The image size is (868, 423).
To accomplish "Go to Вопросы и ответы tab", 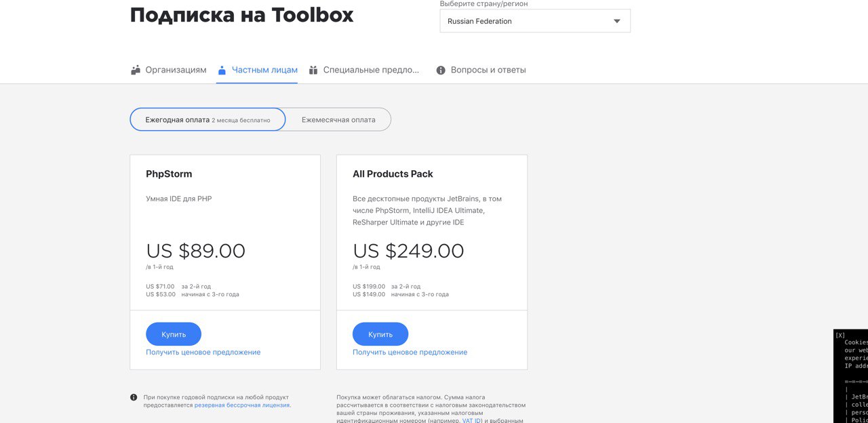I will click(488, 70).
